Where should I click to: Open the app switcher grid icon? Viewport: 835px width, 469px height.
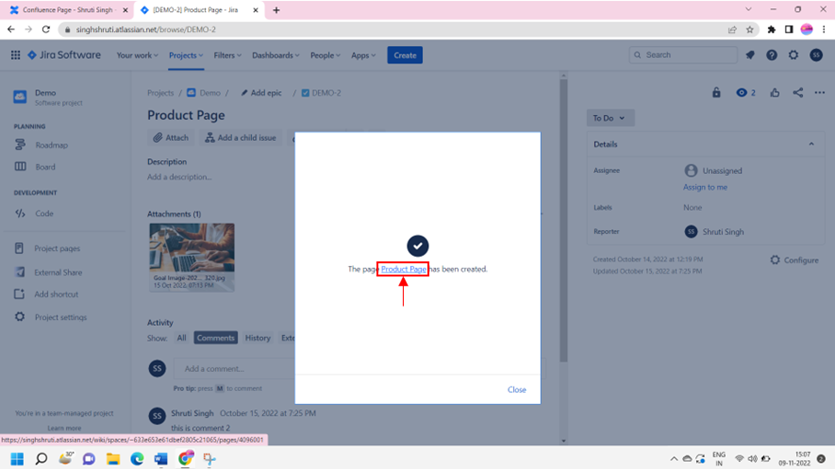15,55
